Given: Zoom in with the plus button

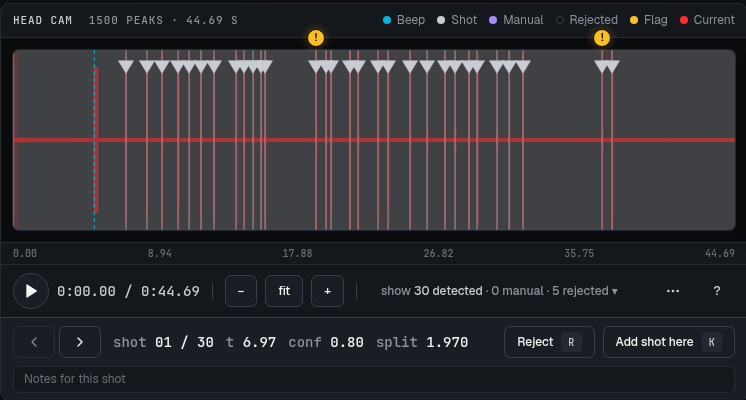Looking at the screenshot, I should coord(327,291).
